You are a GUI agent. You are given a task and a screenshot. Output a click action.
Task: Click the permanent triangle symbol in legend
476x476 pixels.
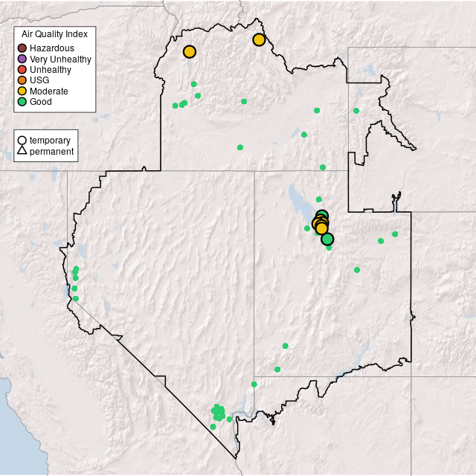[x=22, y=152]
